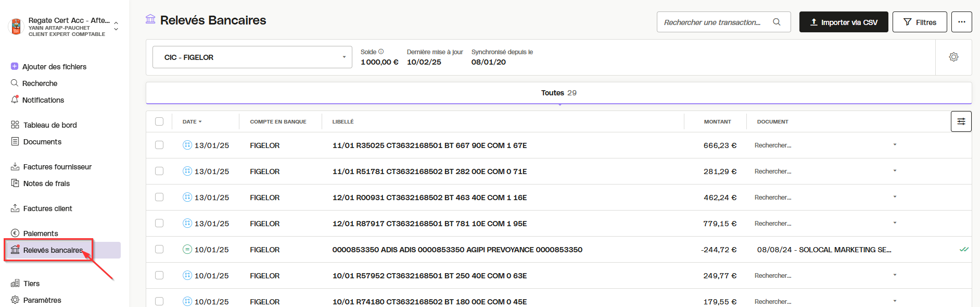Image resolution: width=980 pixels, height=307 pixels.
Task: Open Rechercher document dropdown for 462,24 € row
Action: coord(825,197)
